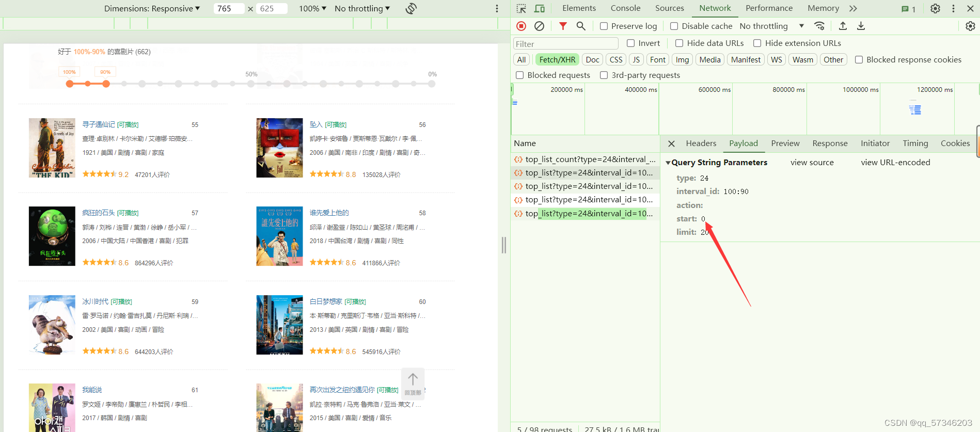Open the 100% zoom dropdown
This screenshot has height=432, width=980.
point(312,8)
